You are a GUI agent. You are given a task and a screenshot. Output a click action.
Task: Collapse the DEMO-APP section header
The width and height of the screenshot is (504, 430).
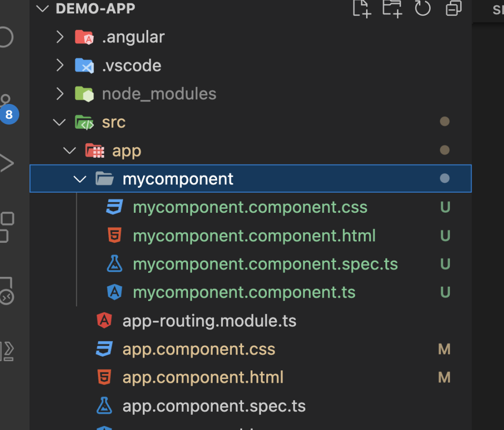pos(42,9)
